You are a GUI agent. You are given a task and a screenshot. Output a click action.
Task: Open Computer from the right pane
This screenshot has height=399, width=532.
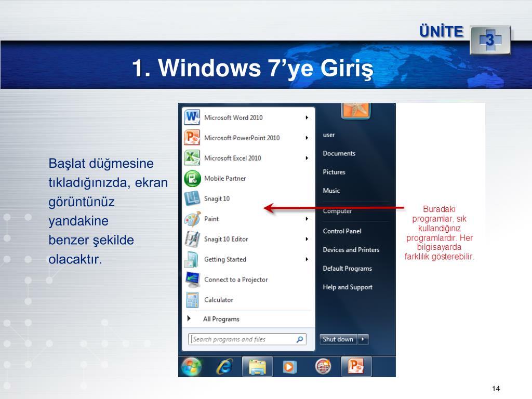[x=337, y=211]
